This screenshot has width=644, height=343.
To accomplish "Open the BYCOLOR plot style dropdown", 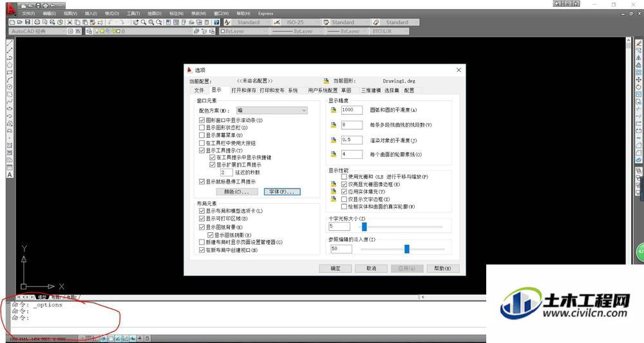I will [390, 31].
